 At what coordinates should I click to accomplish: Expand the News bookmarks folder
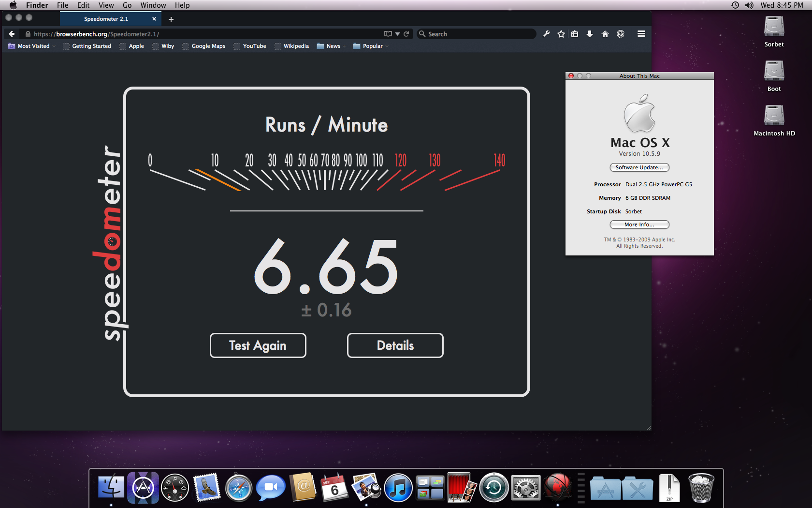coord(332,46)
